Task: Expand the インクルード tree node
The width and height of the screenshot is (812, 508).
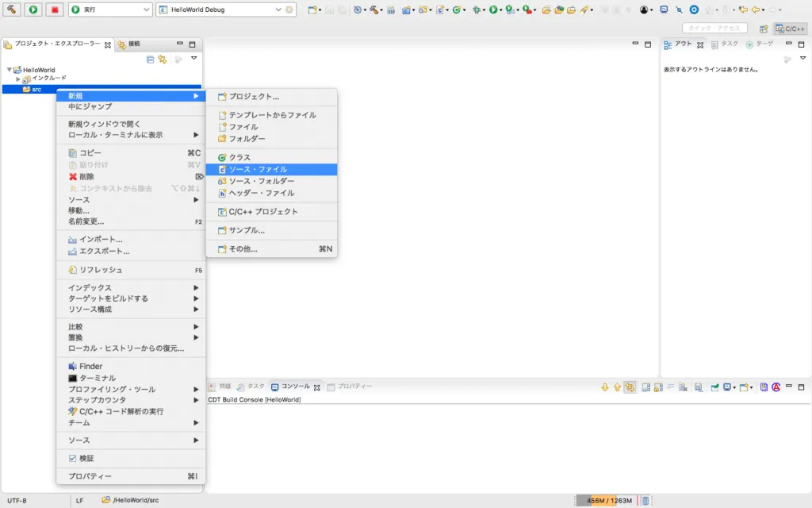Action: pos(18,79)
